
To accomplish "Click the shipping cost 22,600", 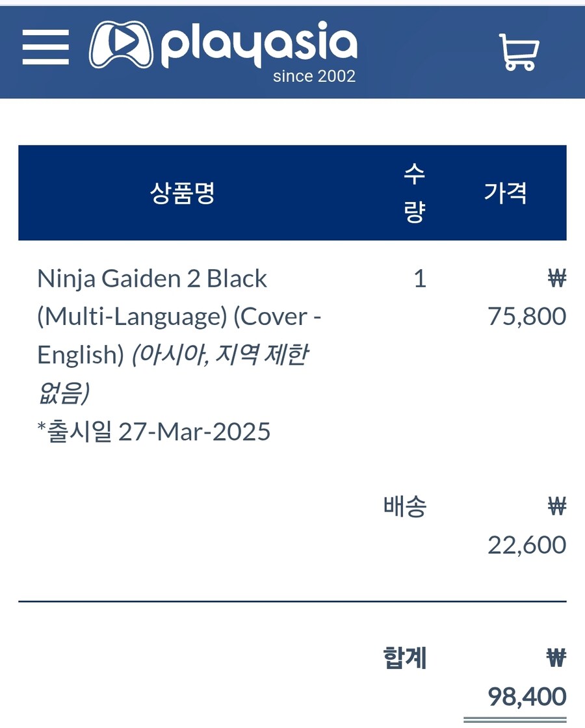I will (526, 545).
